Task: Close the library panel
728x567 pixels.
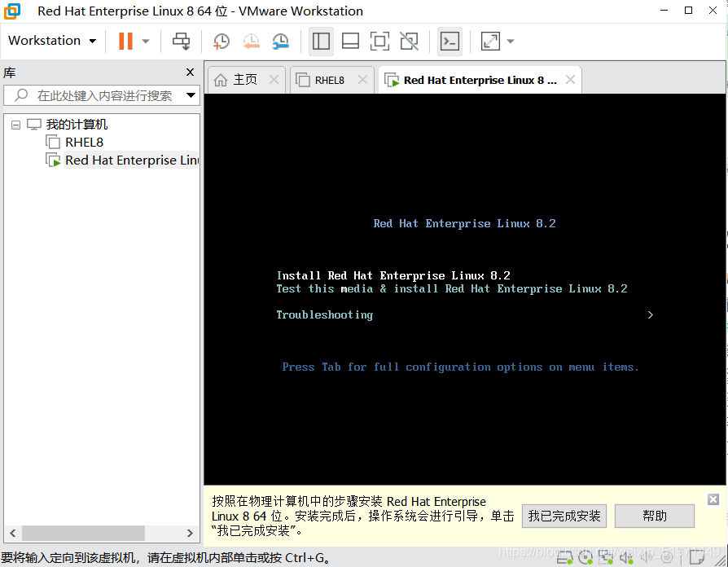Action: [190, 72]
